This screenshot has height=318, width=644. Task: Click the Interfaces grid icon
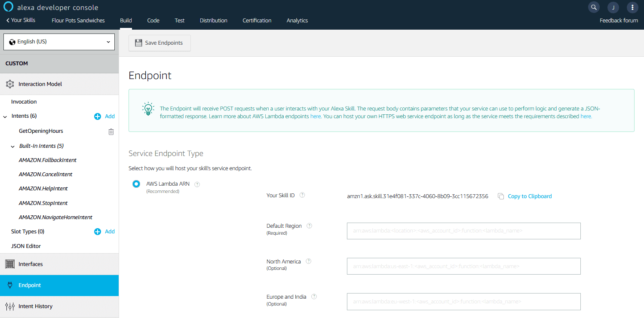(x=10, y=264)
